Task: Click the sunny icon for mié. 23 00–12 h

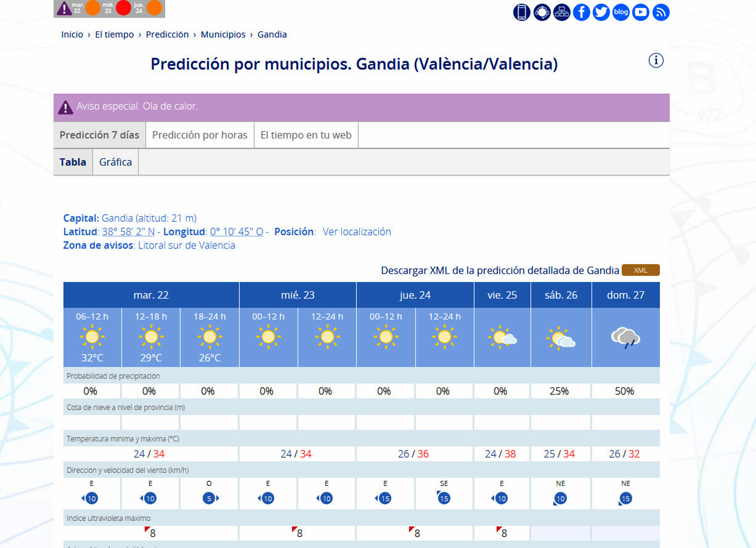Action: 268,337
